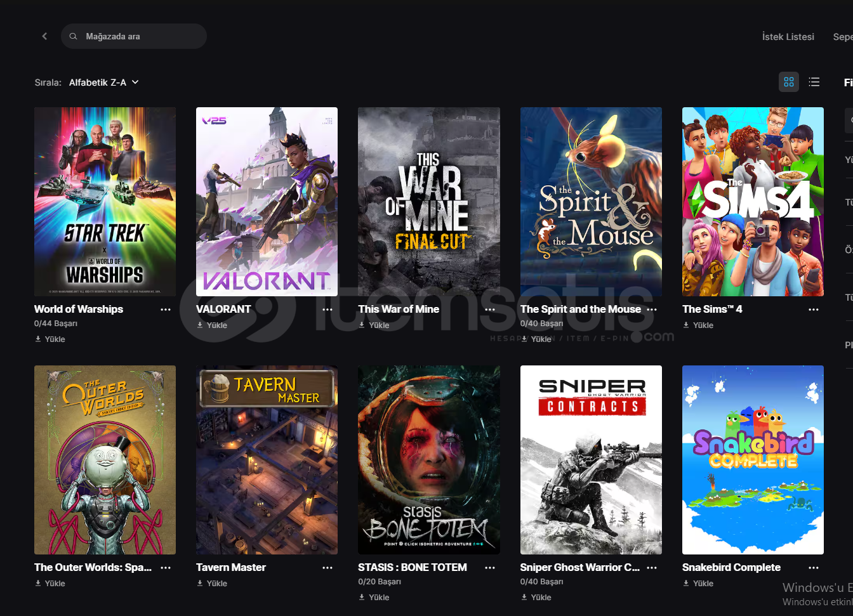
Task: Click The Sims™ 4 title text
Action: tap(712, 309)
